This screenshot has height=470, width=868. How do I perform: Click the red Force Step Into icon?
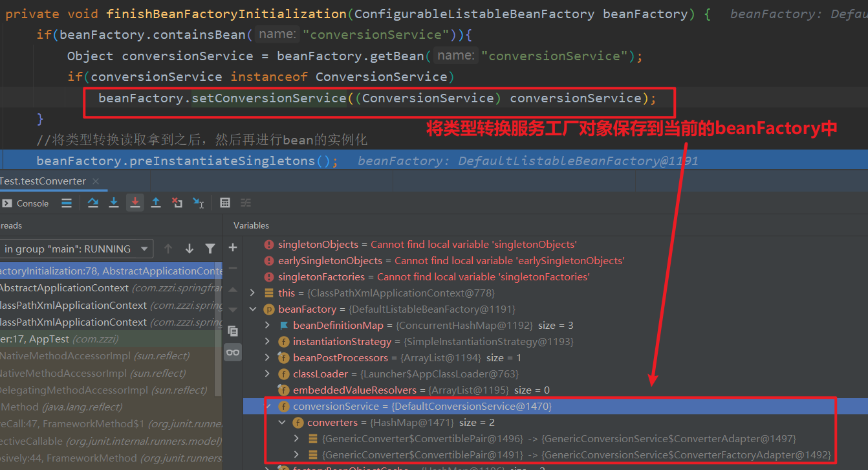point(135,203)
